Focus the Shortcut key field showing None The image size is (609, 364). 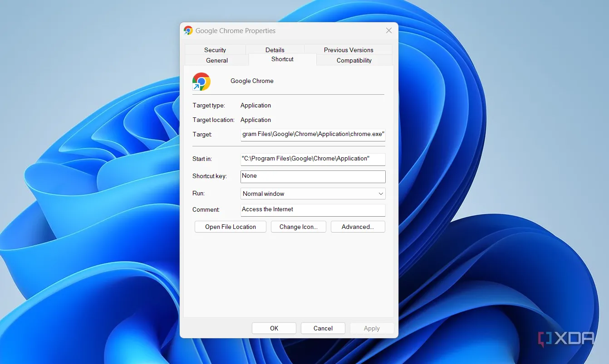click(313, 176)
